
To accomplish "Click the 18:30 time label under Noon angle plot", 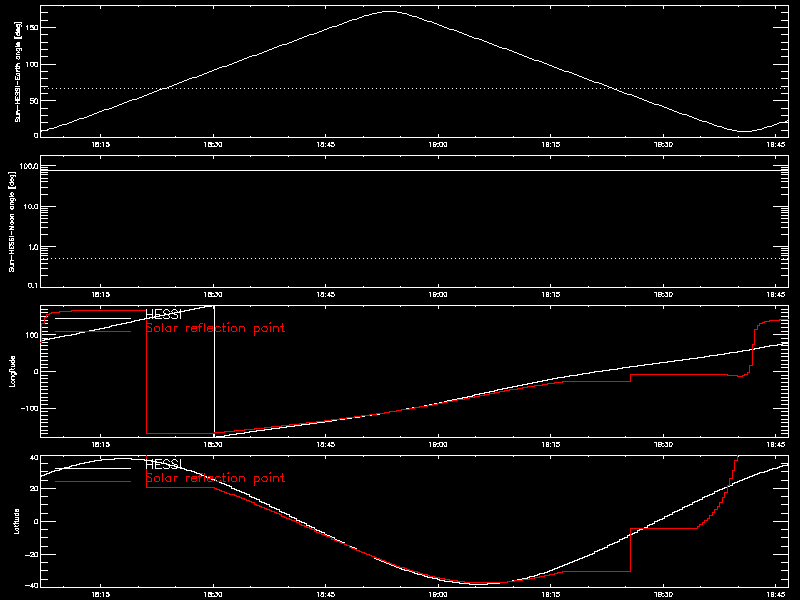I will pyautogui.click(x=213, y=294).
